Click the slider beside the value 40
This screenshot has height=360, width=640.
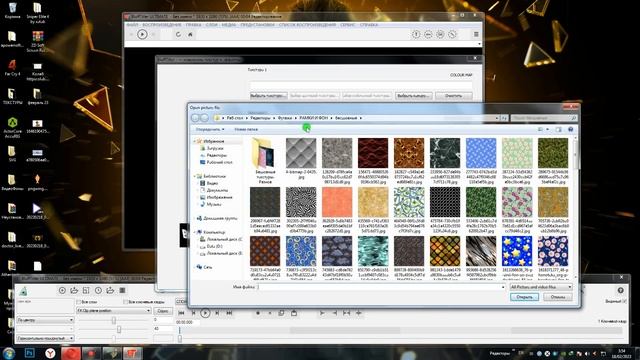click(x=119, y=329)
